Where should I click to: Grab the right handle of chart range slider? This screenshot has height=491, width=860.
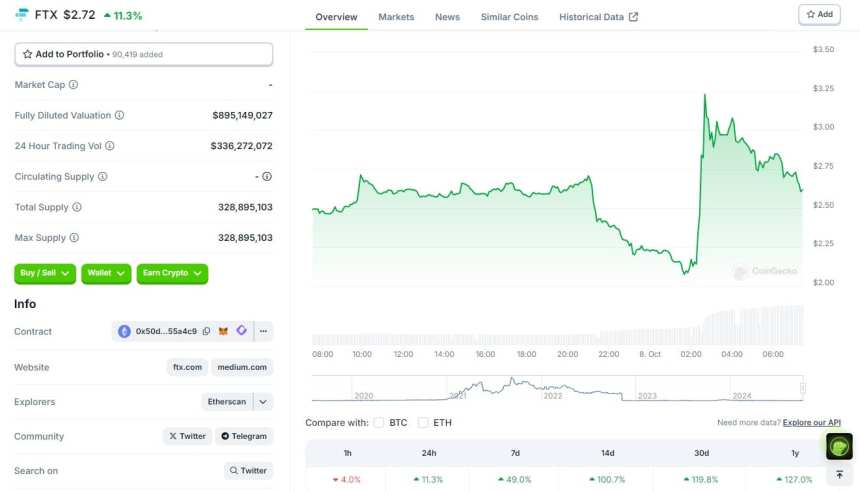(x=803, y=388)
